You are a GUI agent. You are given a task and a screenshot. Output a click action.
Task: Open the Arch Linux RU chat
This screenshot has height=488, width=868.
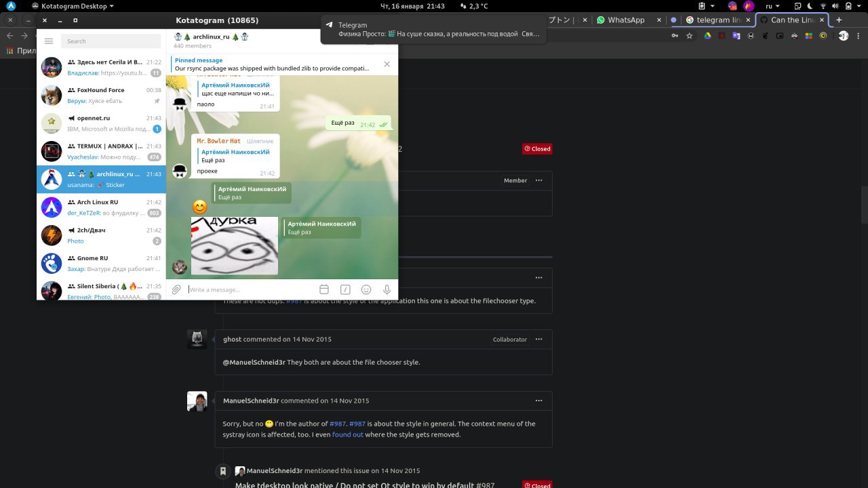(101, 207)
